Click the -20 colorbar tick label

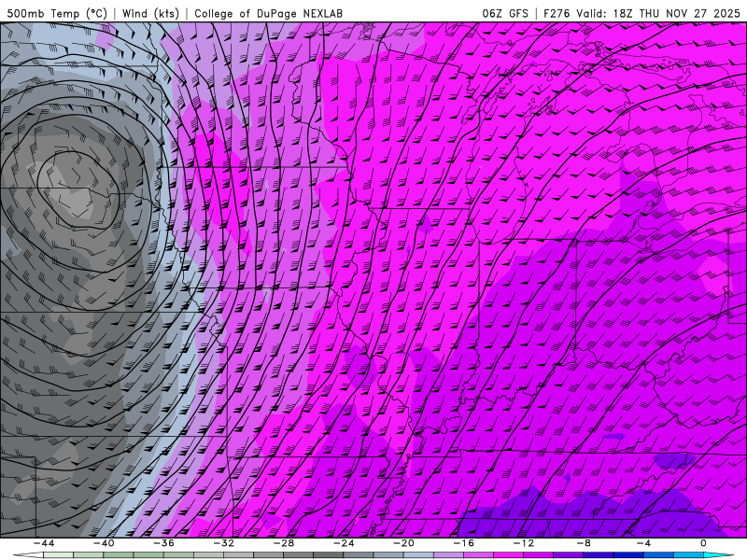point(404,543)
